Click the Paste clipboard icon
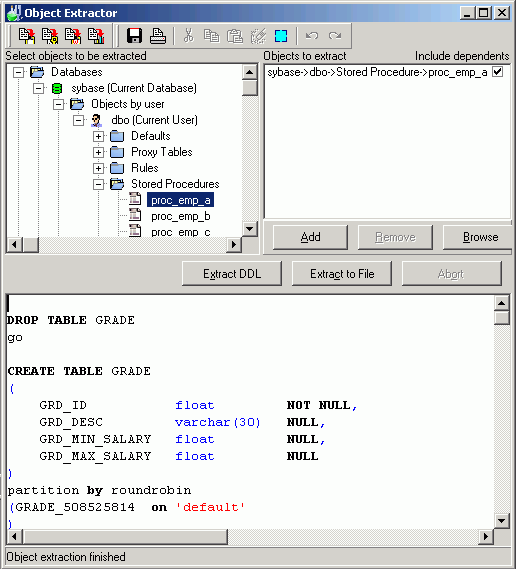 [x=235, y=36]
